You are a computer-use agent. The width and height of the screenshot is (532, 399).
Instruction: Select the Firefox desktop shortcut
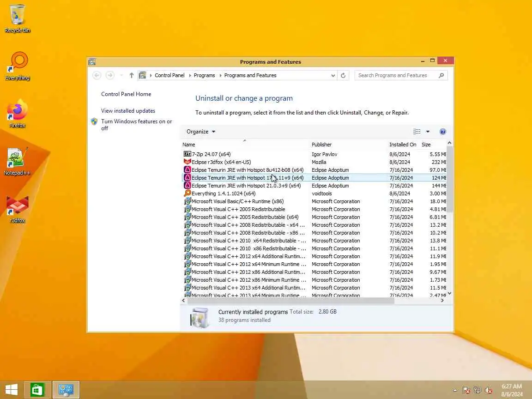(x=17, y=114)
